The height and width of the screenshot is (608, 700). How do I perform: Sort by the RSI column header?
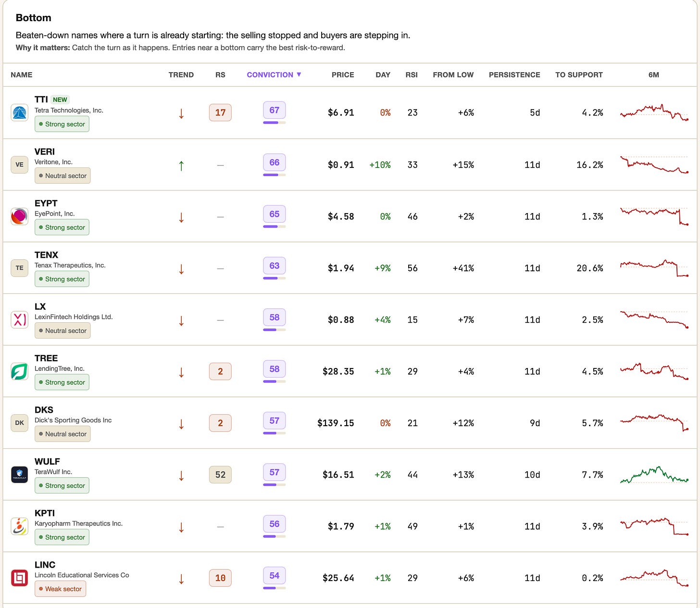point(412,75)
